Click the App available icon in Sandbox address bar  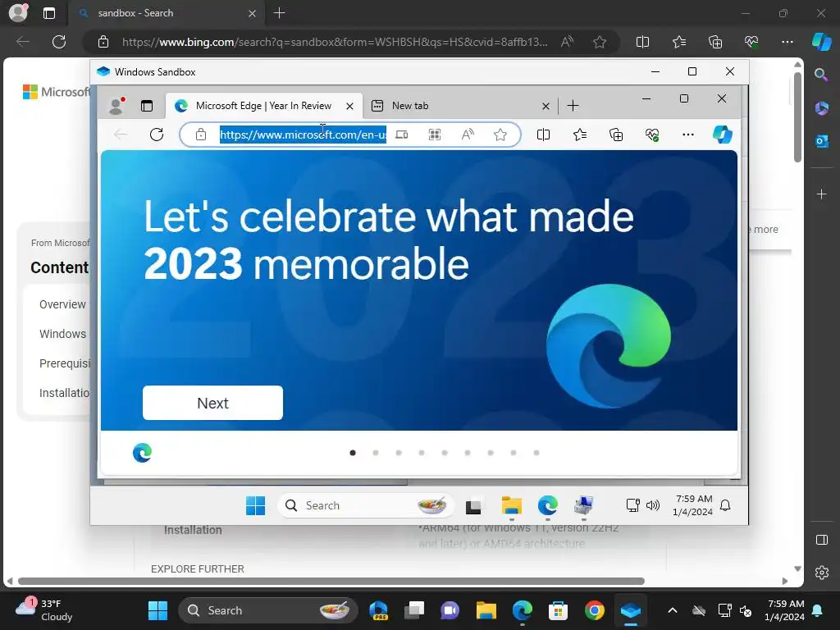coord(401,135)
